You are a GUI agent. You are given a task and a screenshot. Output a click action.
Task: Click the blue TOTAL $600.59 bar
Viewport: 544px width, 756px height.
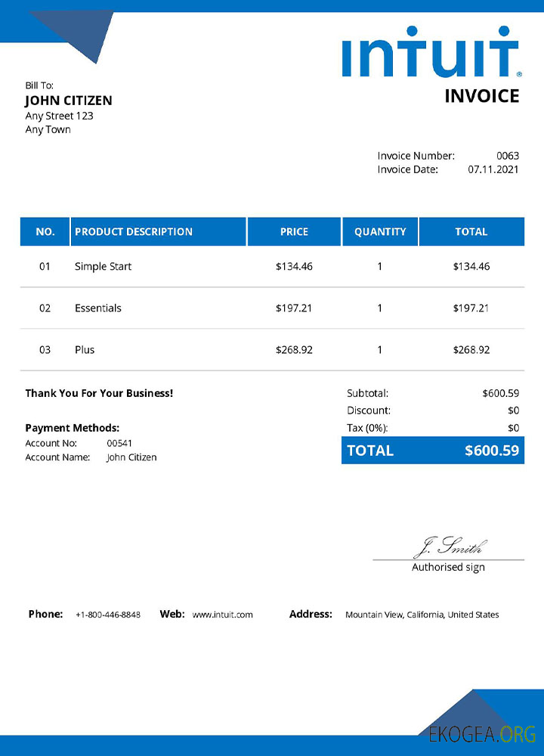click(x=433, y=451)
